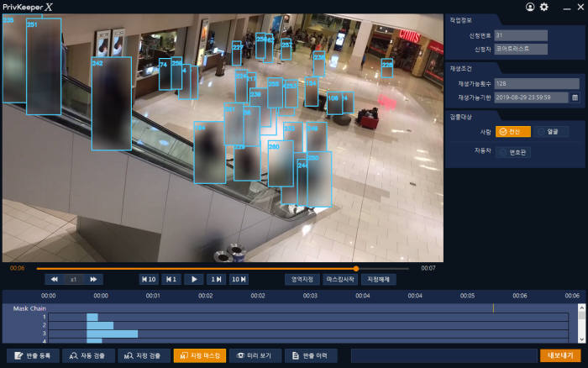Select mask box 108 in the video
588x368 pixels.
(334, 103)
